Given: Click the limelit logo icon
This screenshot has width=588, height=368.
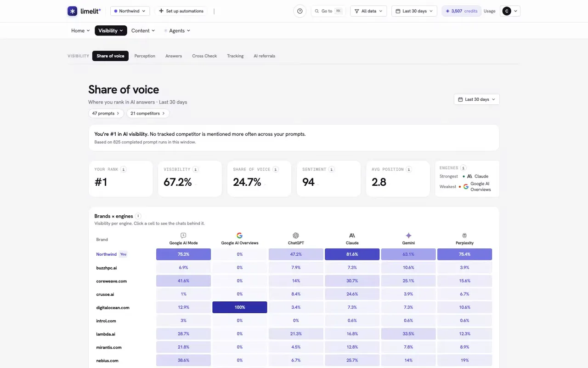Looking at the screenshot, I should click(x=72, y=11).
